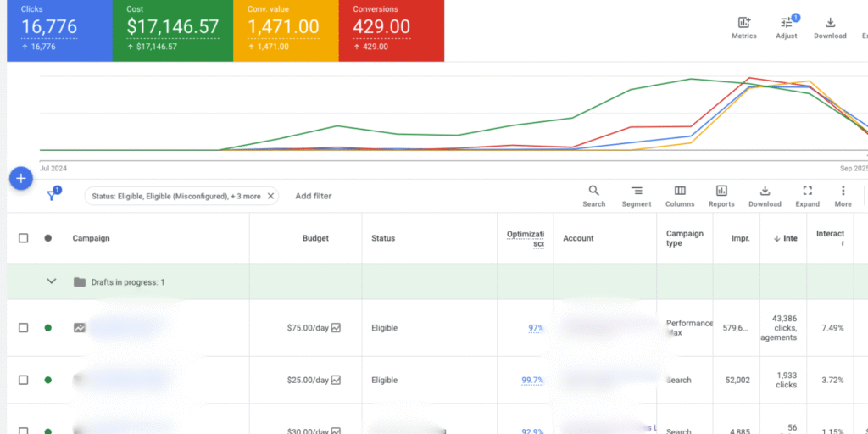Click the Download icon above the chart
The width and height of the screenshot is (868, 434).
pyautogui.click(x=830, y=23)
